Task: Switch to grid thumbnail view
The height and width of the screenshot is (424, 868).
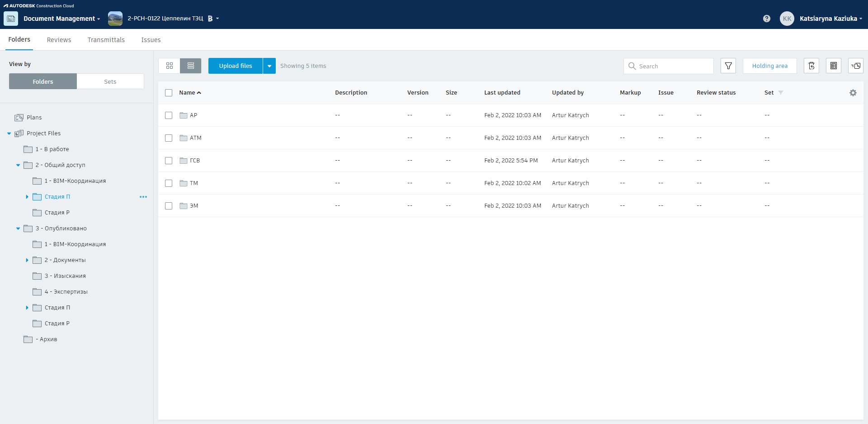Action: 170,66
